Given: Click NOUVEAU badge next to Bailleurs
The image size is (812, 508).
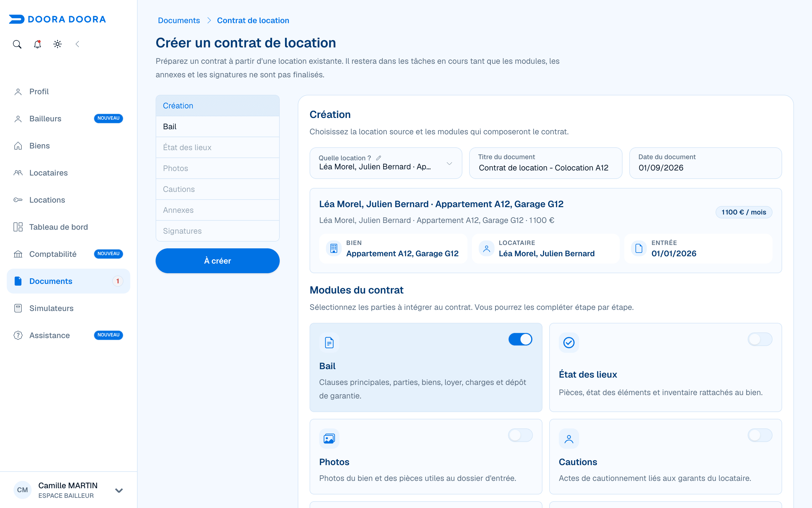Looking at the screenshot, I should click(108, 118).
